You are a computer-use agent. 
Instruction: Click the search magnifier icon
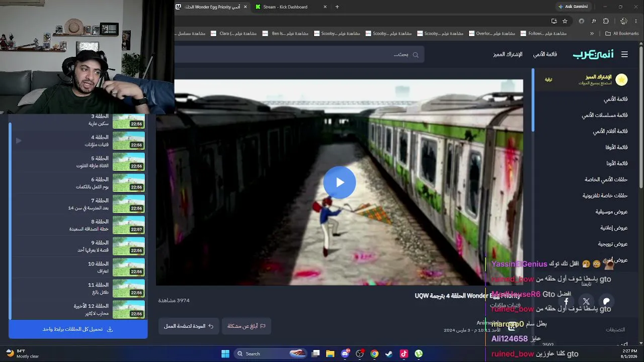coord(416,55)
